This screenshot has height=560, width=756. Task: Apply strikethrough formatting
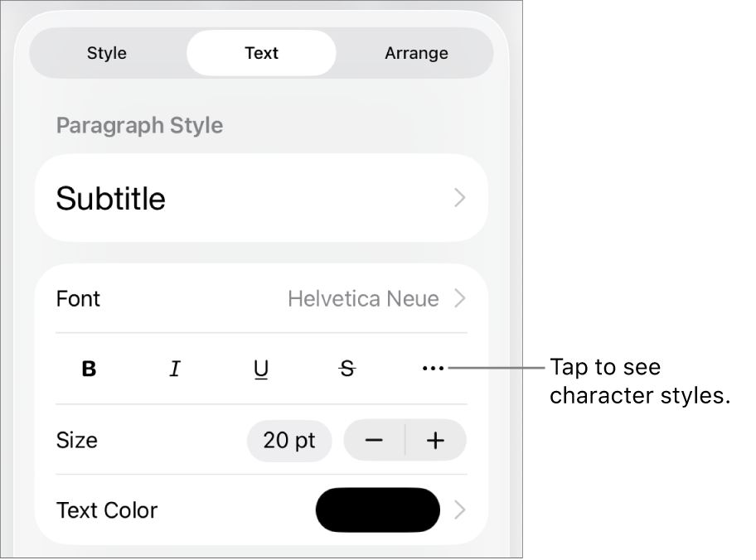[x=347, y=369]
